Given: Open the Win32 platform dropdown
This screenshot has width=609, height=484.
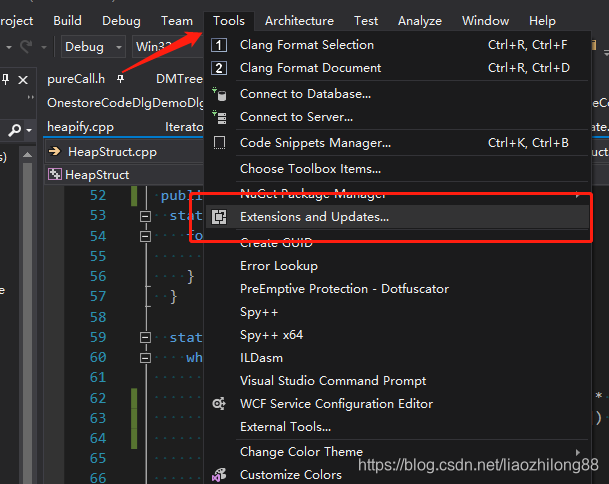Looking at the screenshot, I should [x=168, y=47].
